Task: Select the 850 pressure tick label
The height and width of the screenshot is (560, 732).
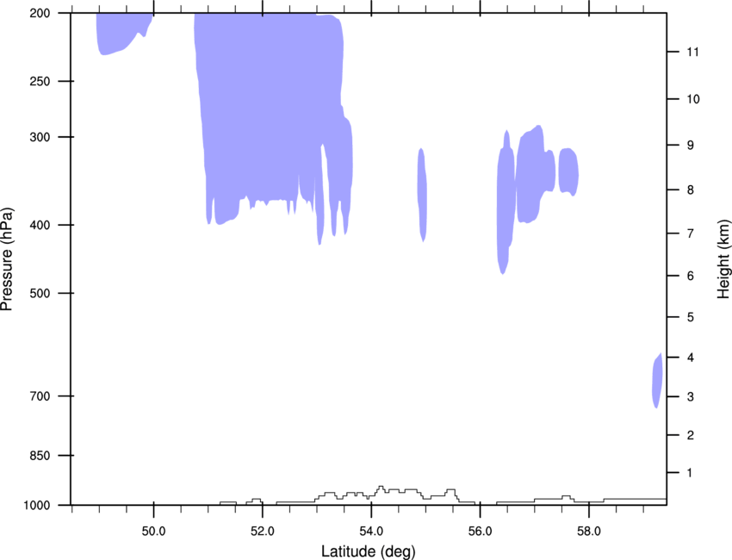Action: 40,456
